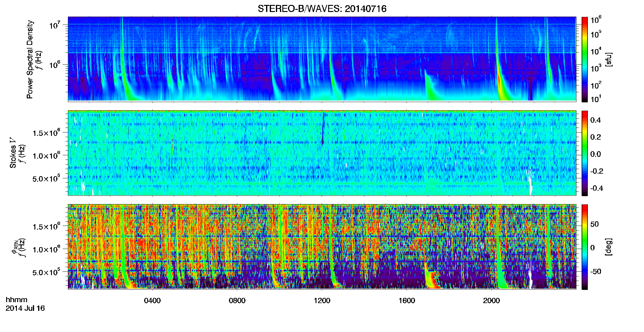644x332 pixels.
Task: Click the 0.4 tick on Stokes V colorbar
Action: (595, 120)
